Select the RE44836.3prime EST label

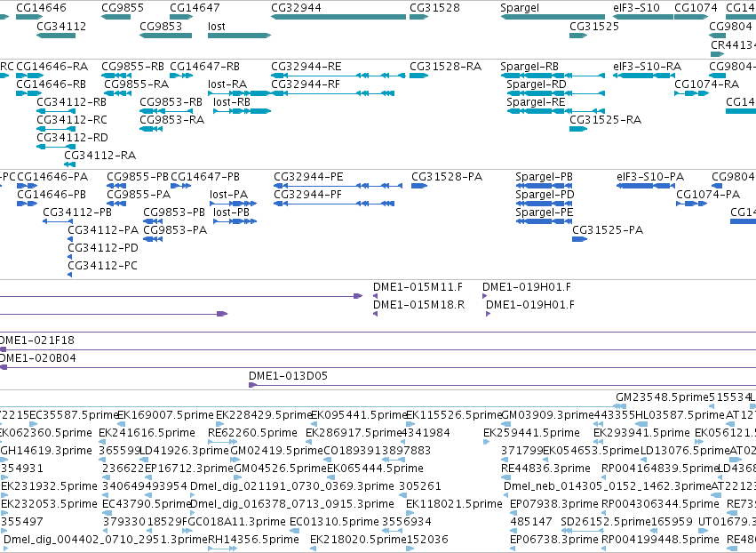(546, 469)
